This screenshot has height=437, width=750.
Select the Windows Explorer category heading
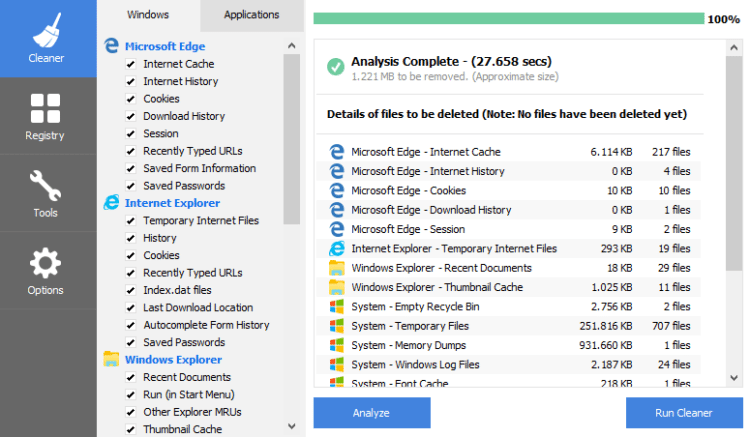point(173,360)
